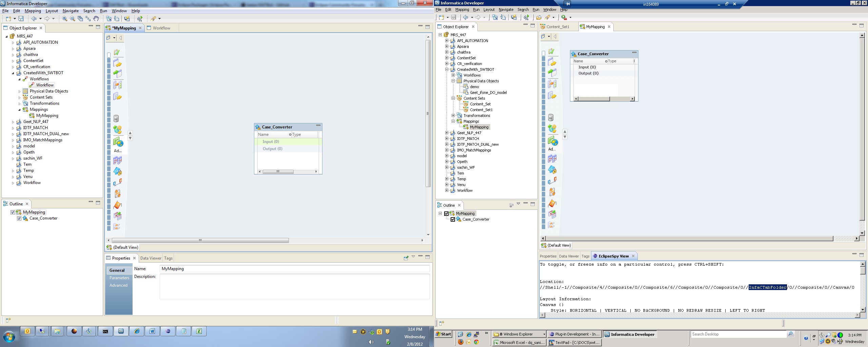The width and height of the screenshot is (868, 347).
Task: Select Parameters section in left Properties panel
Action: tap(119, 278)
